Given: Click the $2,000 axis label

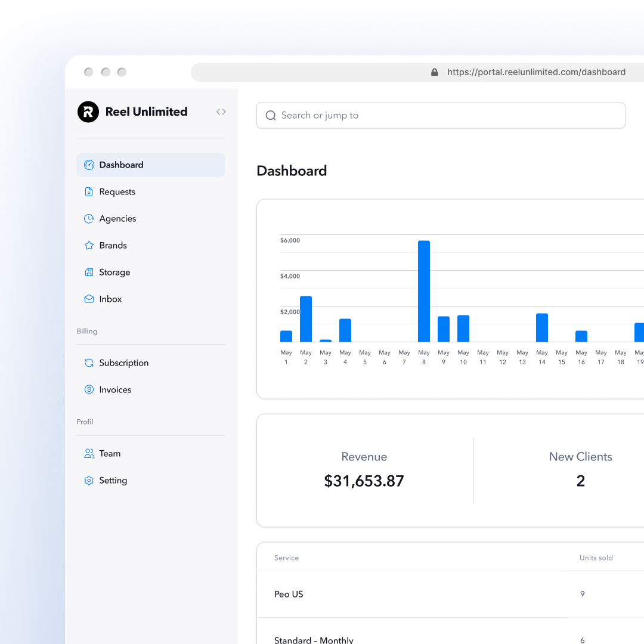Looking at the screenshot, I should point(290,312).
